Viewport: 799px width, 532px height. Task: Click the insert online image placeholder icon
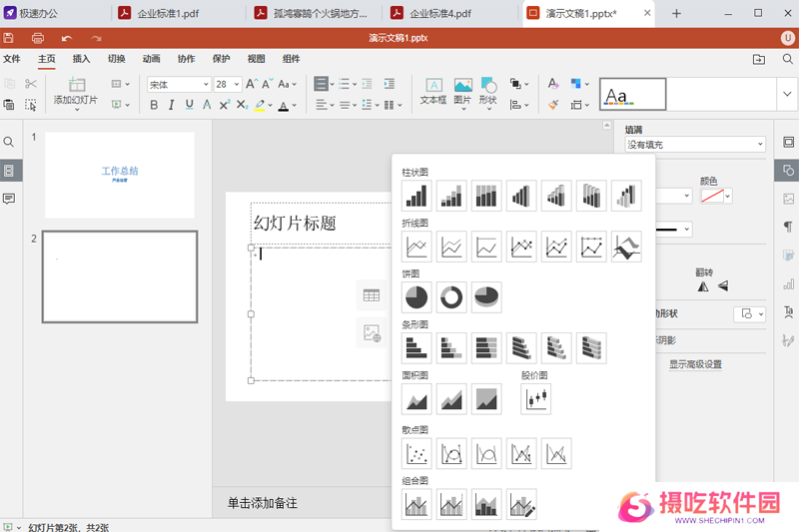coord(372,333)
